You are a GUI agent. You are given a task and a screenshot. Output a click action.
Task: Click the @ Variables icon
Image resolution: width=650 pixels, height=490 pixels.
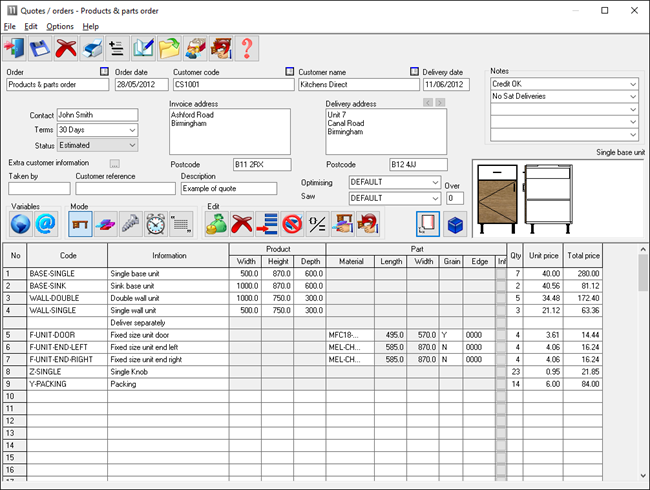tap(46, 224)
